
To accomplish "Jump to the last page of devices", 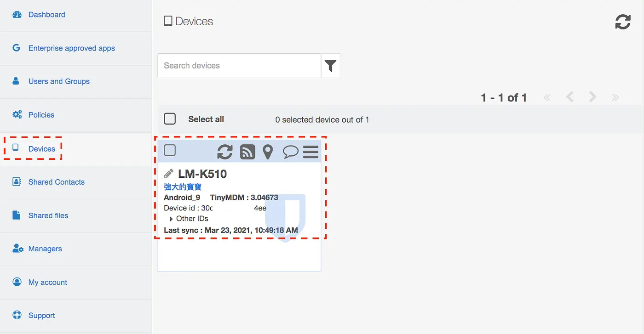I will click(615, 97).
